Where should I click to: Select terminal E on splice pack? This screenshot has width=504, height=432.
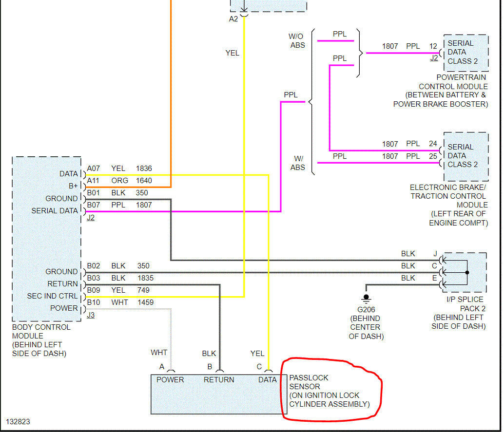coord(435,278)
